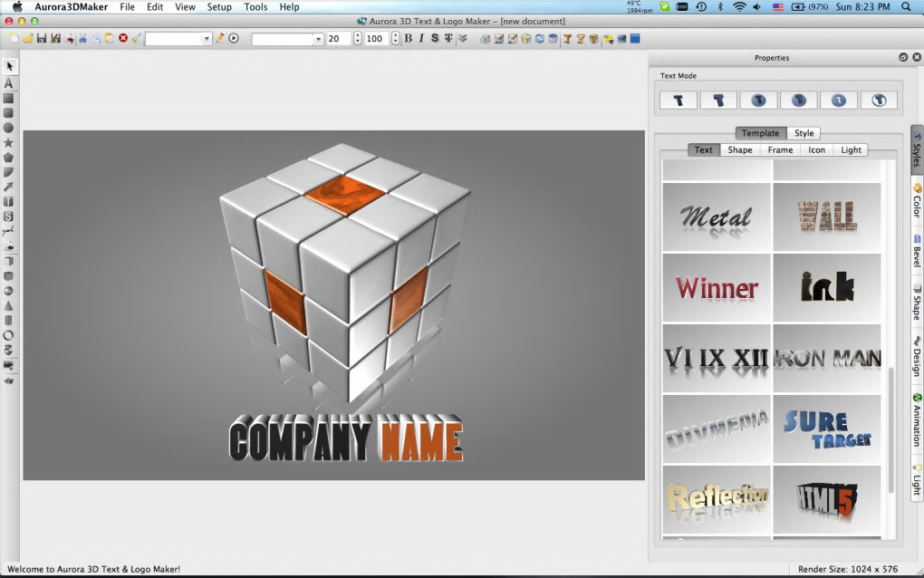
Task: Select the arrow selection tool
Action: pos(9,66)
